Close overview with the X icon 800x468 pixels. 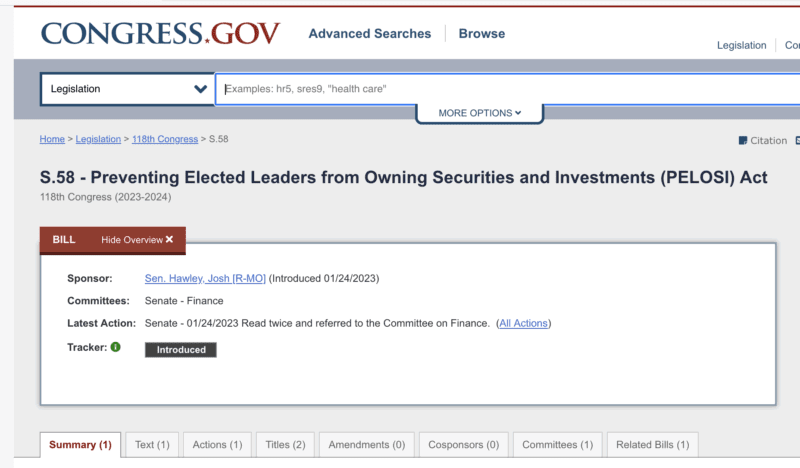pyautogui.click(x=169, y=239)
